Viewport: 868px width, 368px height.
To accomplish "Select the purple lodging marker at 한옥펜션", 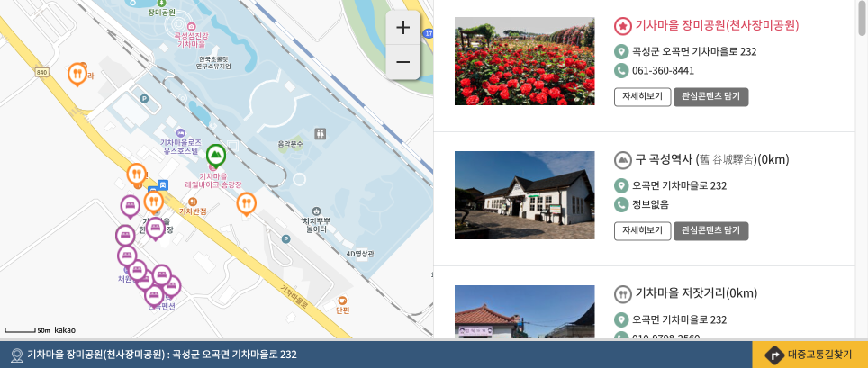I will (x=155, y=295).
